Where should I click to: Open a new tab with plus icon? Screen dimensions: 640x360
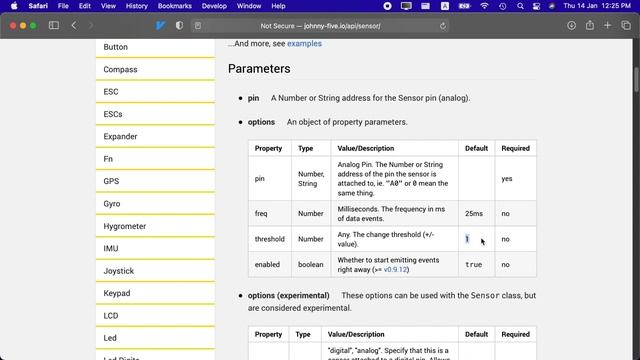(607, 25)
